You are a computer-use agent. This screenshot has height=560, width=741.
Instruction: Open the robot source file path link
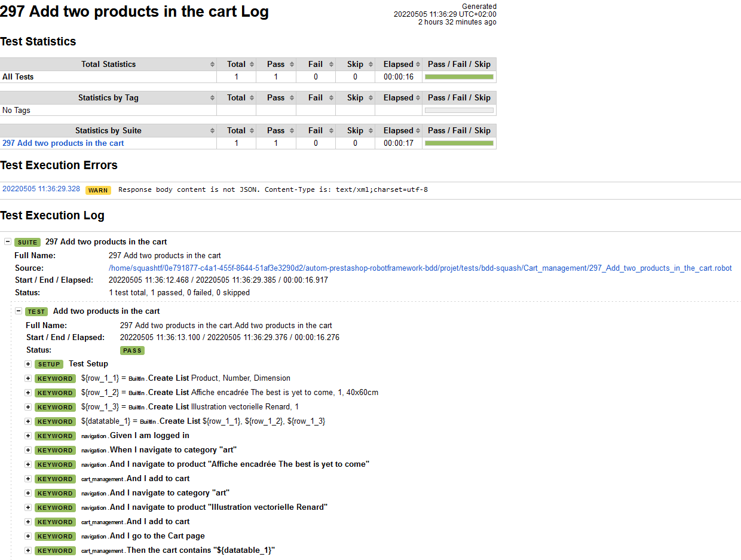pyautogui.click(x=420, y=268)
